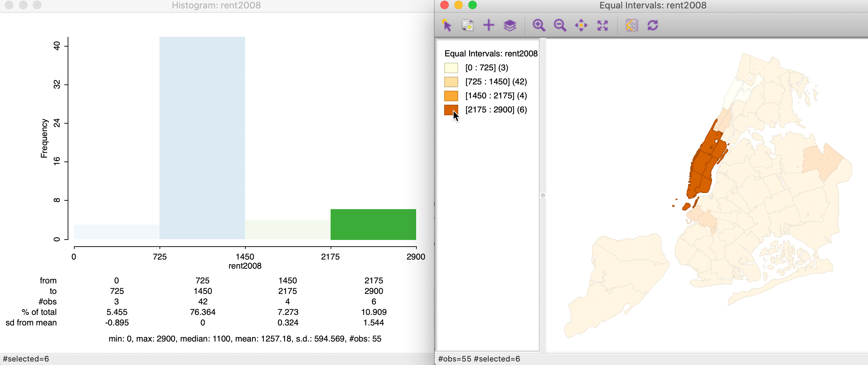Screen dimensions: 868x365
Task: Click the 1450 to 2175 histogram bar
Action: [x=288, y=229]
